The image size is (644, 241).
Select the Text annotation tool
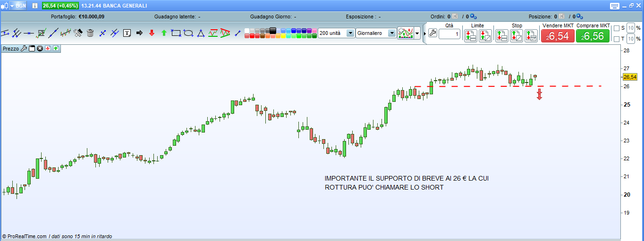[x=127, y=33]
